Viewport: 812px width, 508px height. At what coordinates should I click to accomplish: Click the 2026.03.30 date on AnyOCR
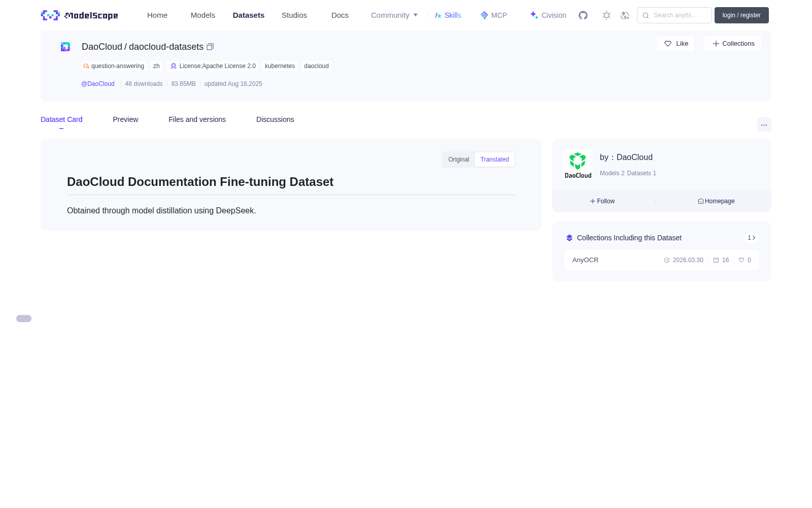tap(688, 260)
